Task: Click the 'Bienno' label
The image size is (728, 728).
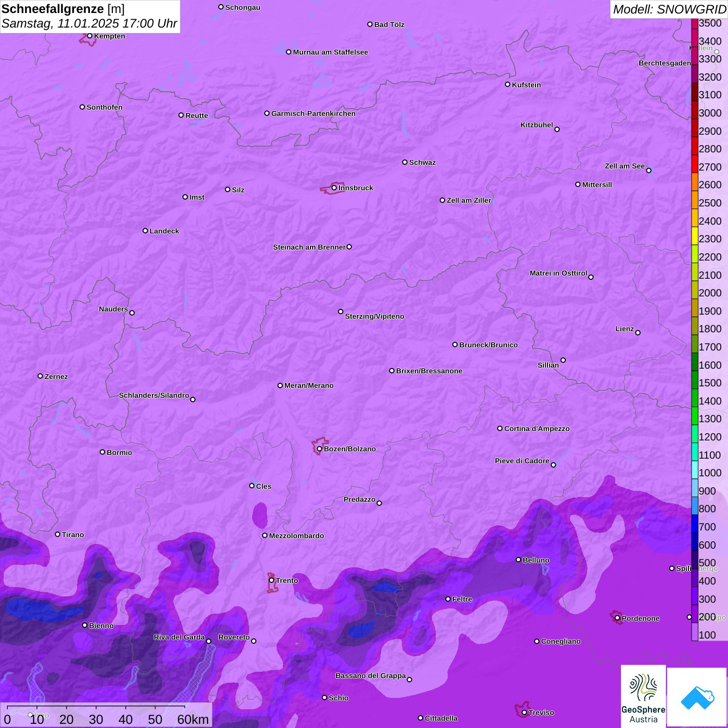Action: tap(101, 626)
